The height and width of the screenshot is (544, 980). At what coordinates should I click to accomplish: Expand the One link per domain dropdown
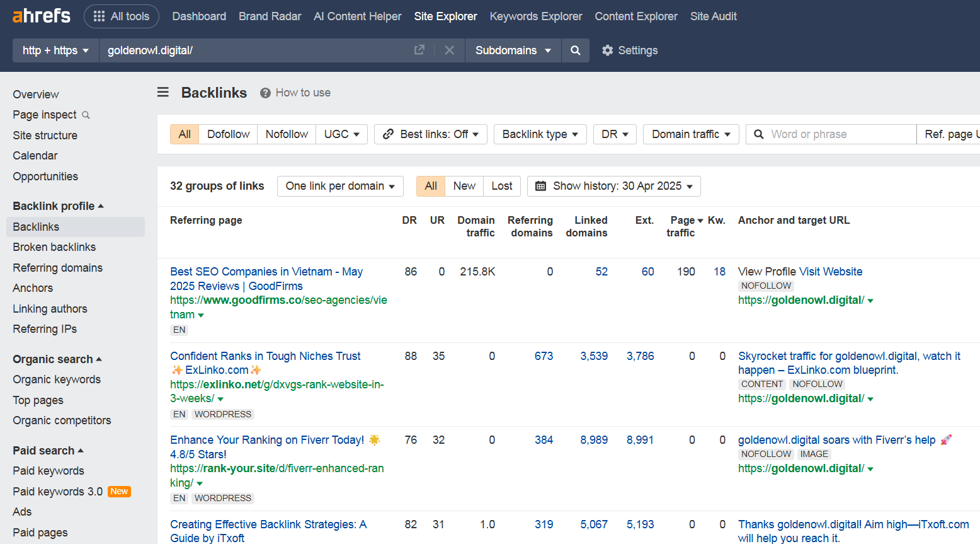coord(340,186)
